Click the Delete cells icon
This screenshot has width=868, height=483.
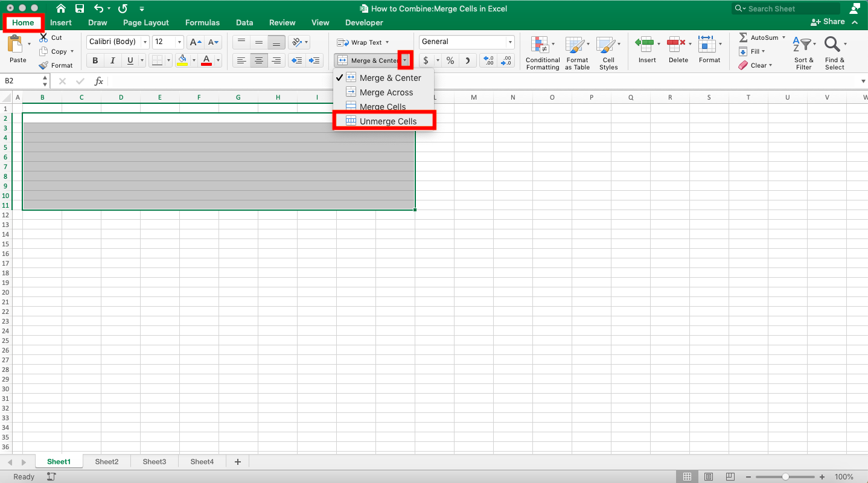(676, 44)
